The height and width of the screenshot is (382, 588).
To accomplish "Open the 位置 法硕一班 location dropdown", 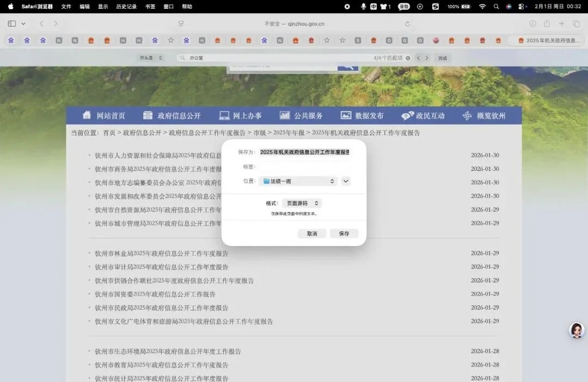I will coord(298,181).
